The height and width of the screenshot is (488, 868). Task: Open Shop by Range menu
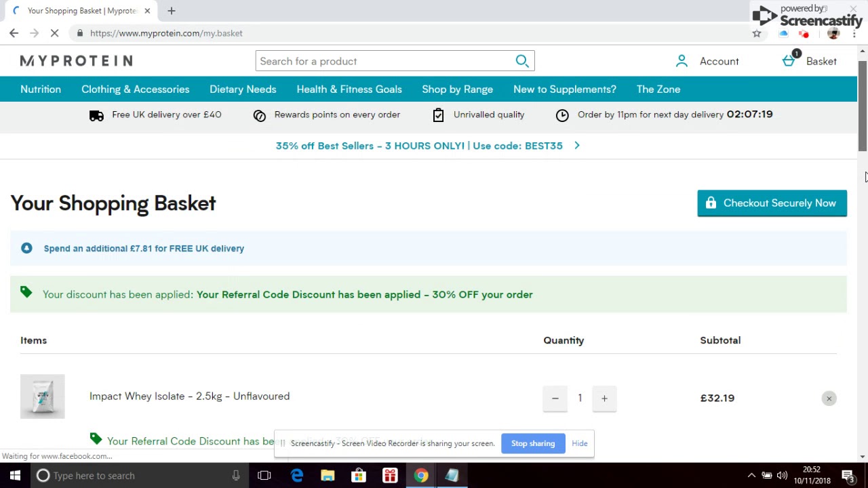(x=458, y=89)
